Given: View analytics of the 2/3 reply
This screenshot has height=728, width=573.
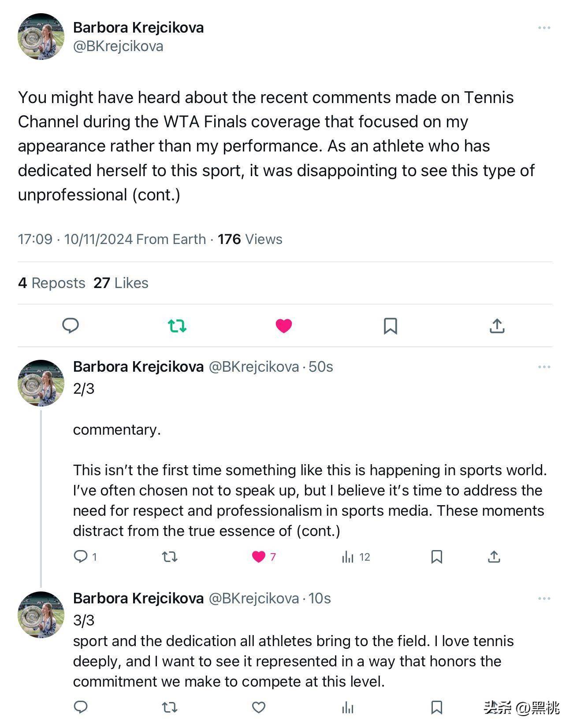Looking at the screenshot, I should click(x=348, y=557).
